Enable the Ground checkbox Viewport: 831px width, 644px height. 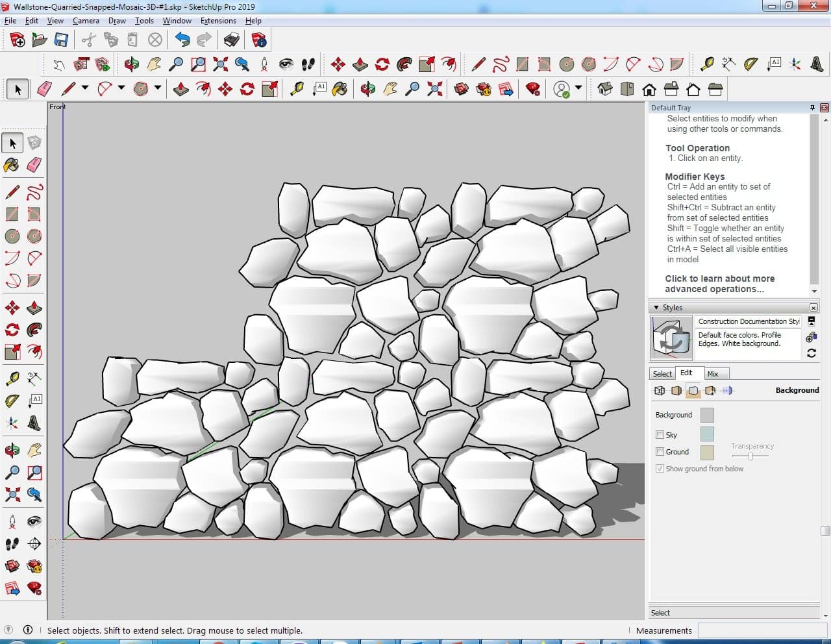(660, 452)
